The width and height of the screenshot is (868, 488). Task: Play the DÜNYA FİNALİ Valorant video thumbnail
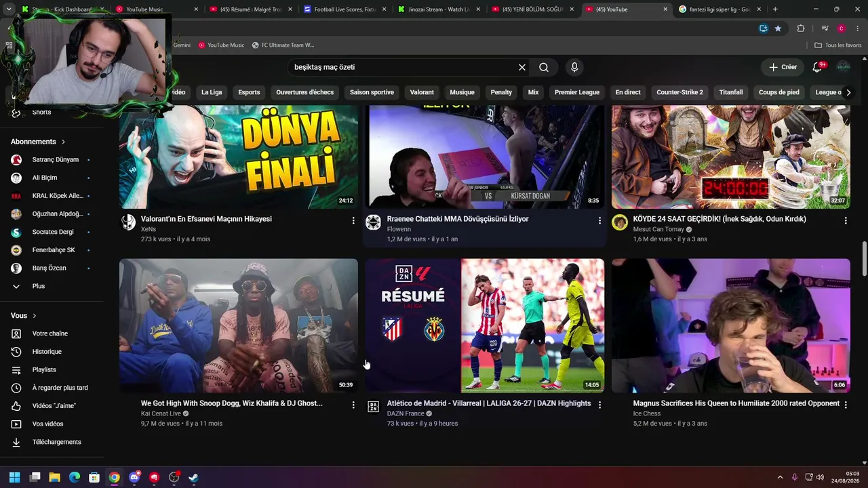239,157
